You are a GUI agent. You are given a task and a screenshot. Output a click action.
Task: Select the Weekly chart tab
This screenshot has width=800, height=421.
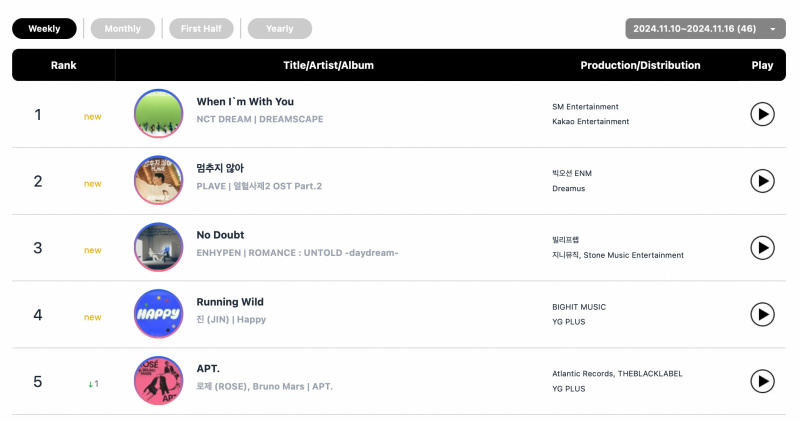click(44, 29)
